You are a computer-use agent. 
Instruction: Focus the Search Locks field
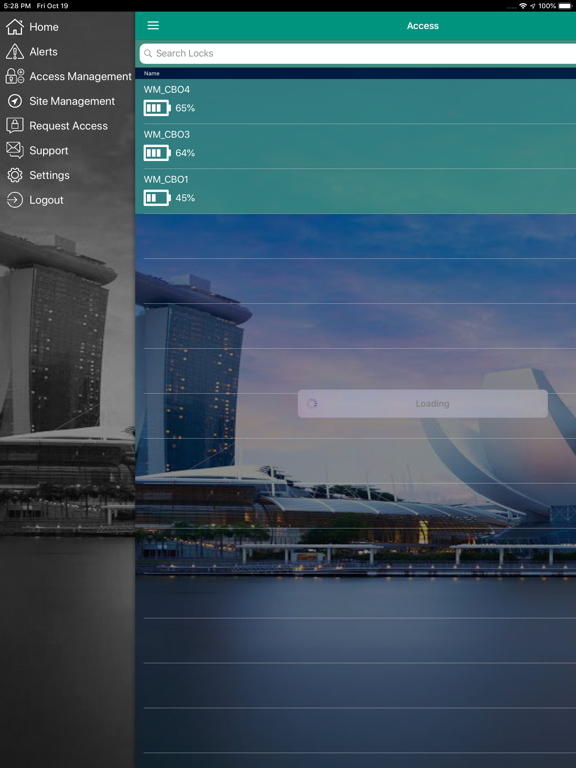tap(358, 53)
